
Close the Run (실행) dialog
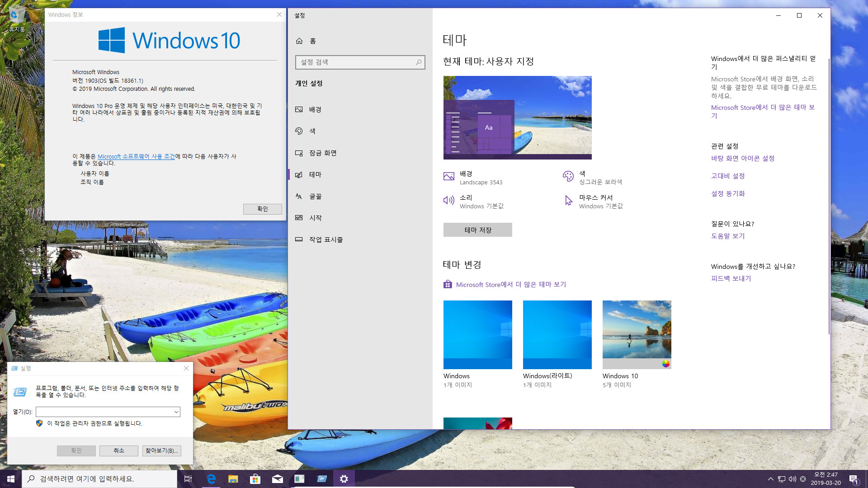pos(186,368)
